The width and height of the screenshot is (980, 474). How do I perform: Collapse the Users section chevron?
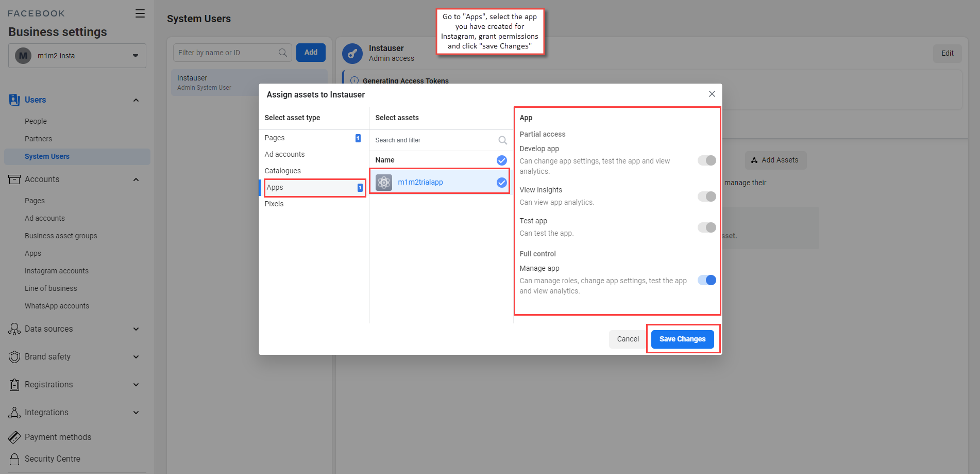pyautogui.click(x=136, y=100)
